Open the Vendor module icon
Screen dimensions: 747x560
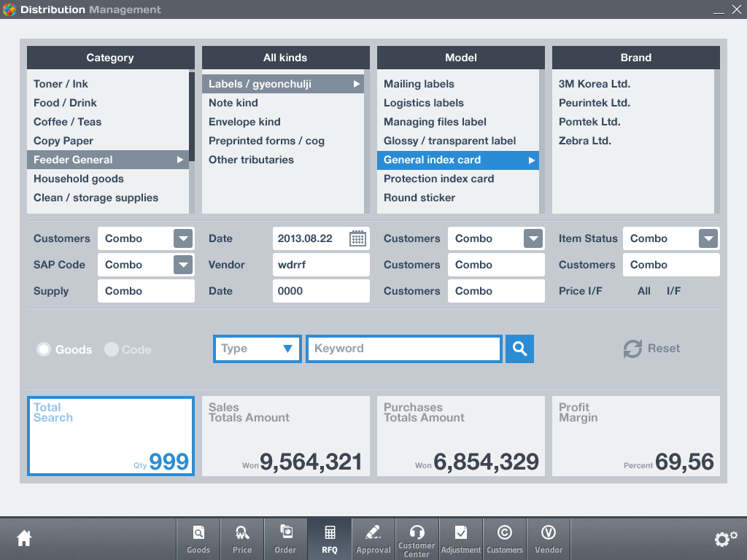[548, 537]
